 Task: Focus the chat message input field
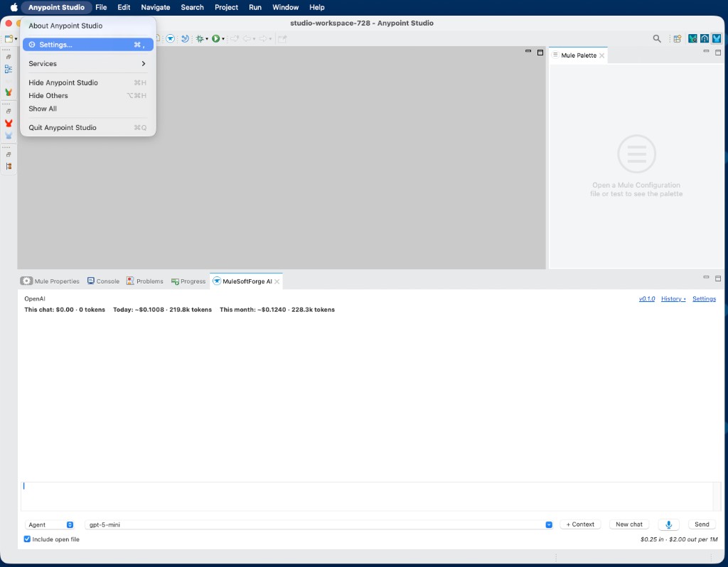click(367, 496)
